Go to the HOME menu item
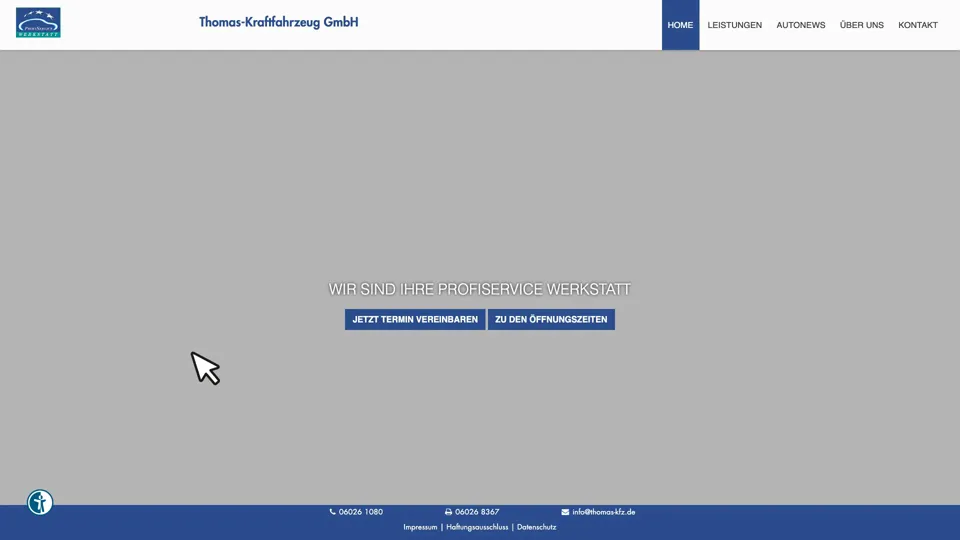The height and width of the screenshot is (540, 960). pos(680,25)
